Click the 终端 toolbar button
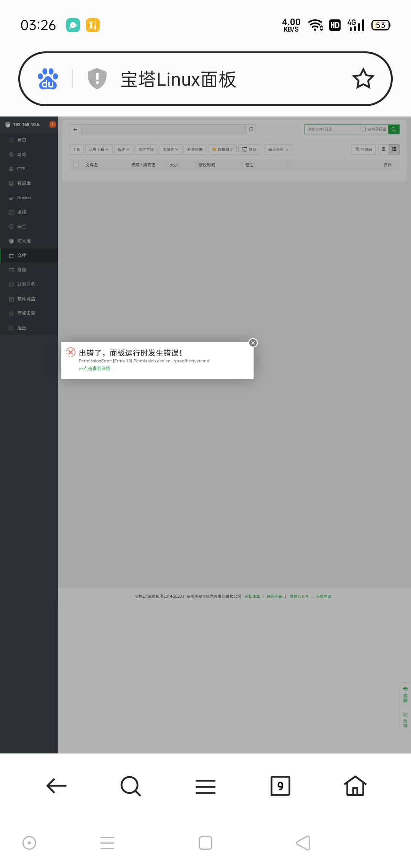The width and height of the screenshot is (411, 868). click(249, 149)
